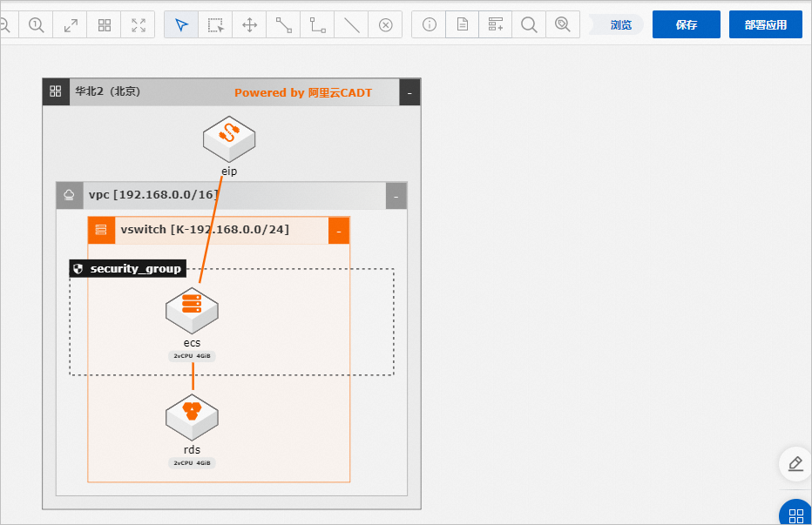This screenshot has width=812, height=525.
Task: Choose the four-way move pan tool
Action: [x=249, y=25]
